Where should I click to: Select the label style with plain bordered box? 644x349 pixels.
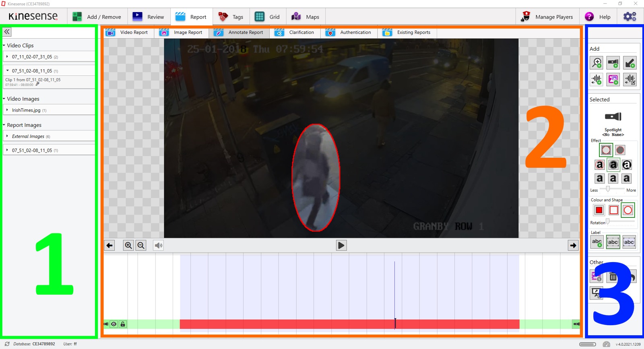[x=613, y=242]
